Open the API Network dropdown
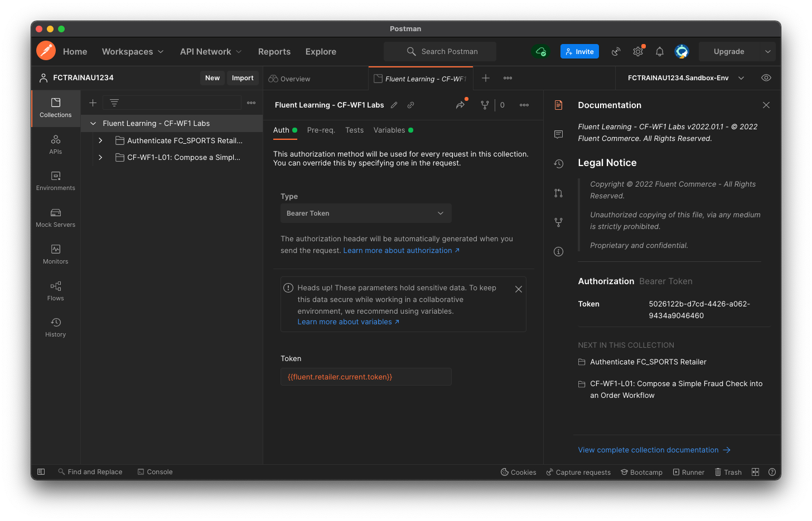Image resolution: width=812 pixels, height=521 pixels. pos(211,51)
